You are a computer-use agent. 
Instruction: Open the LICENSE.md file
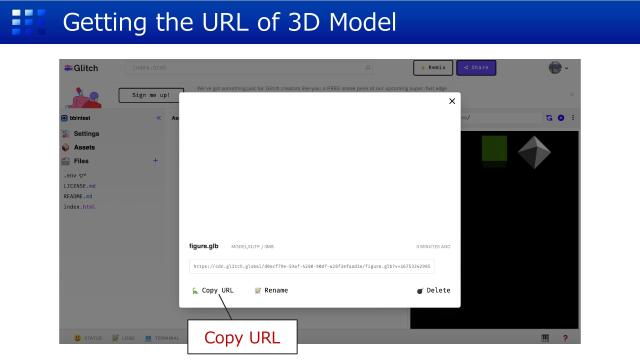pos(79,186)
